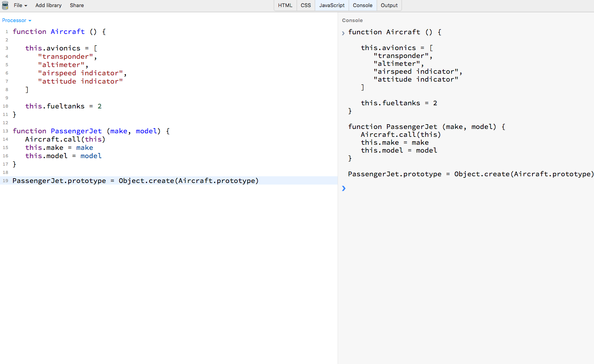Toggle the HTML panel tab
The width and height of the screenshot is (594, 364).
(x=285, y=6)
